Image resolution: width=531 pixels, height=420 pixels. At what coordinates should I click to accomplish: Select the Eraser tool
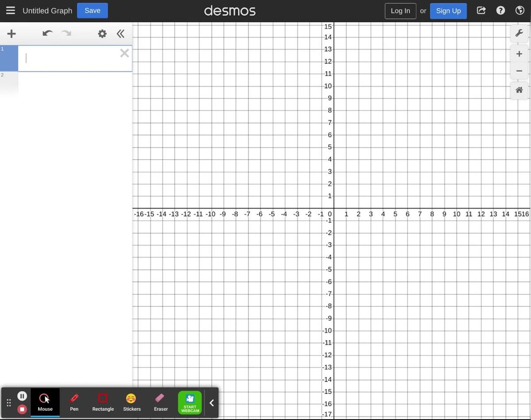[160, 401]
